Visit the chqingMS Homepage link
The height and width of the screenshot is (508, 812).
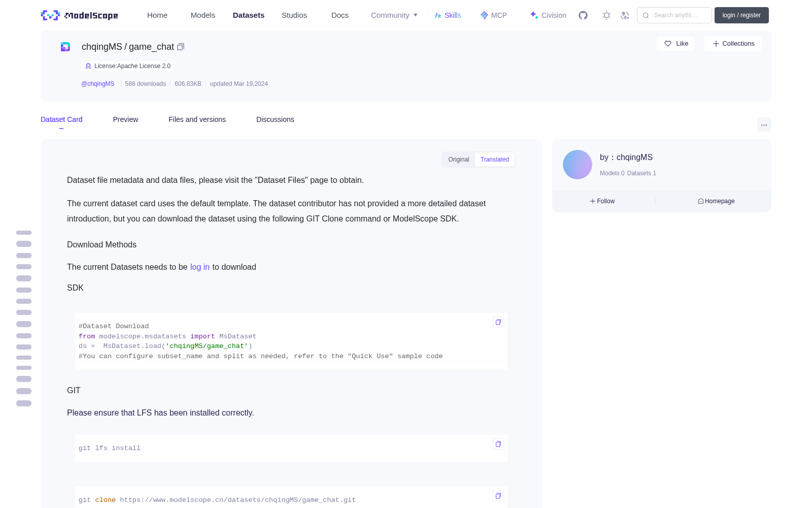[x=716, y=201]
